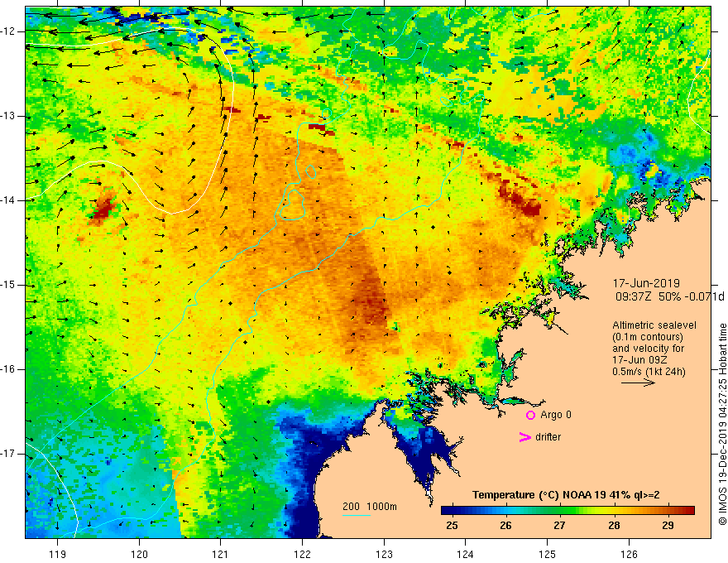This screenshot has height=563, width=728.
Task: Click the magenta Argo circle legend marker
Action: 530,415
